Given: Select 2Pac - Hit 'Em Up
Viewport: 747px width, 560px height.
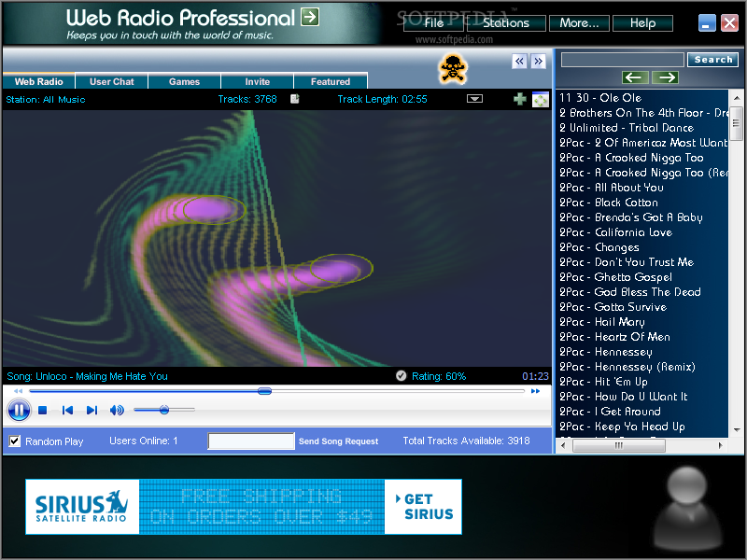Looking at the screenshot, I should point(603,382).
